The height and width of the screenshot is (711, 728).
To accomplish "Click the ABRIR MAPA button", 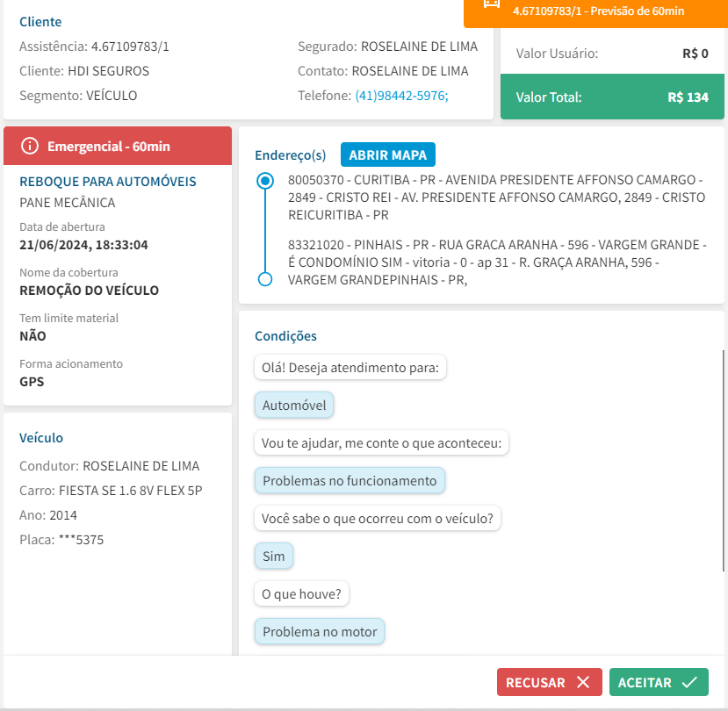I will click(387, 154).
